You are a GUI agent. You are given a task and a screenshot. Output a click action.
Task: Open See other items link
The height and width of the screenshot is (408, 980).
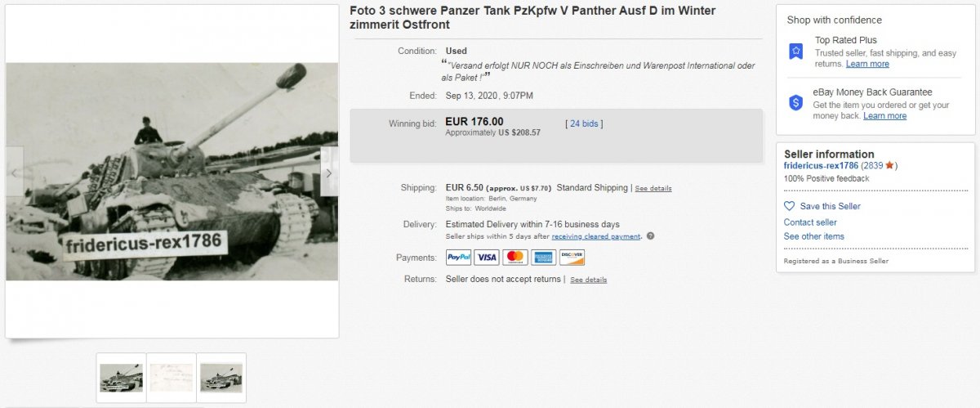coord(814,236)
